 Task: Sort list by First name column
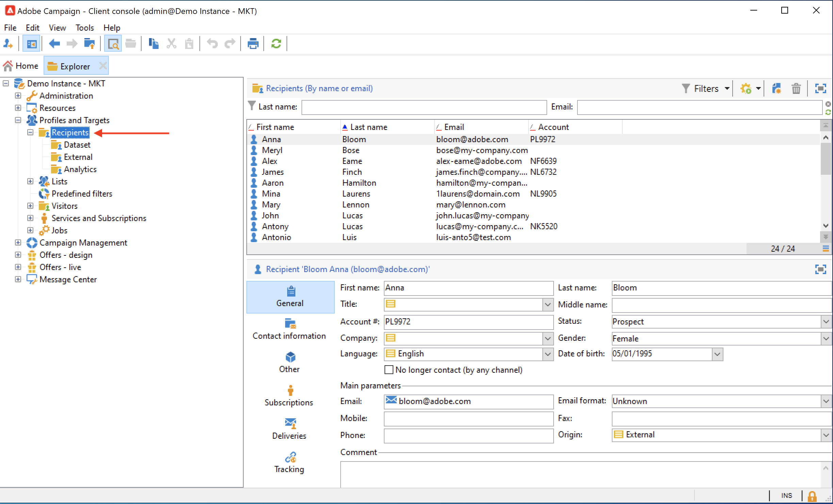(x=275, y=127)
